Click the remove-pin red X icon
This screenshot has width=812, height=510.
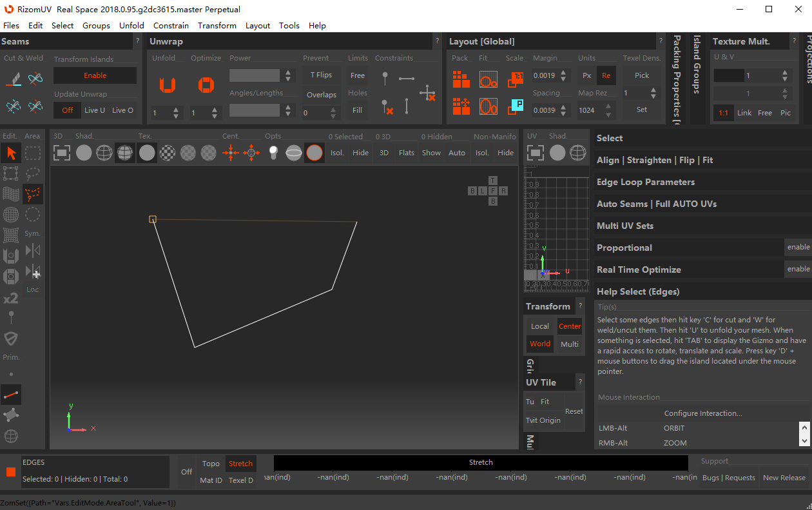pyautogui.click(x=386, y=106)
